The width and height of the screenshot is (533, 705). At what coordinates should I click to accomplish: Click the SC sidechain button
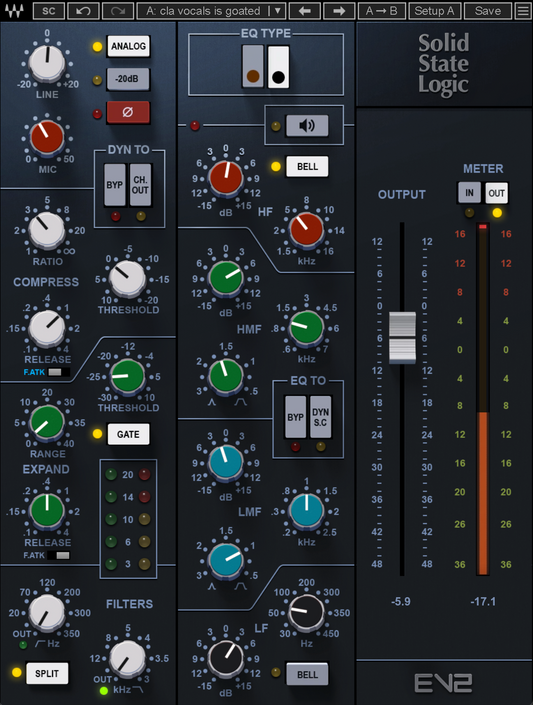pyautogui.click(x=49, y=11)
